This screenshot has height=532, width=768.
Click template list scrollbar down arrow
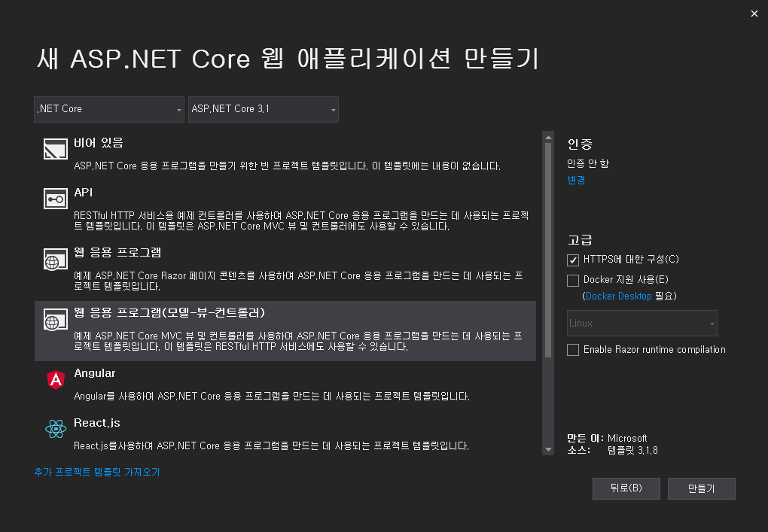(x=548, y=449)
